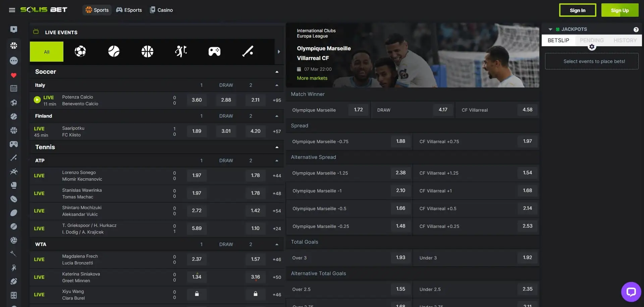Open the live chat bubble
Viewport: 644px width, 307px height.
coord(631,291)
